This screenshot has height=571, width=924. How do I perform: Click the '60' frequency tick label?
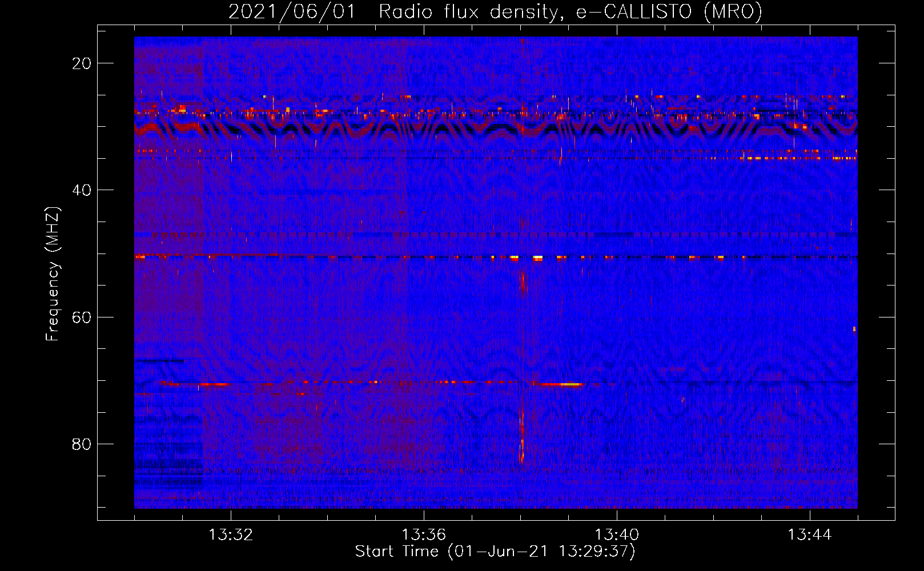(82, 317)
